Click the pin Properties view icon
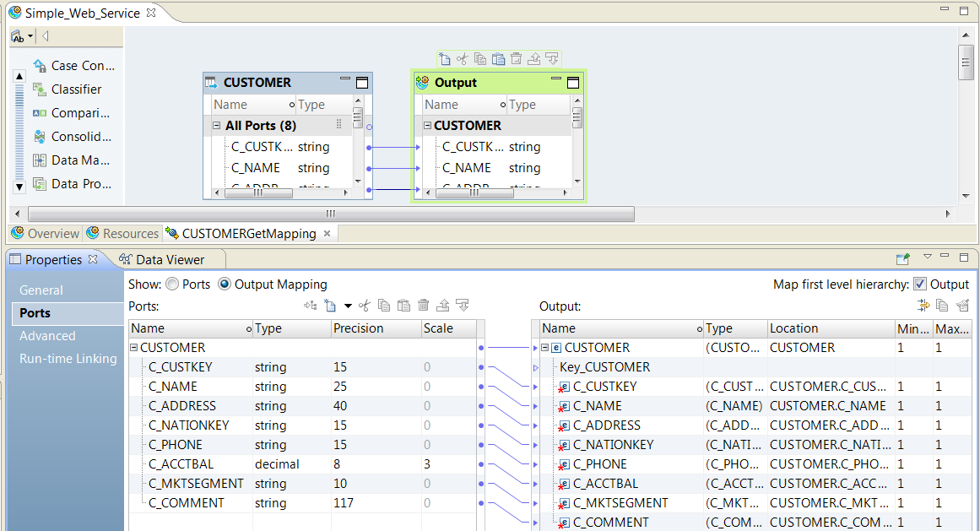This screenshot has height=531, width=980. pos(902,258)
